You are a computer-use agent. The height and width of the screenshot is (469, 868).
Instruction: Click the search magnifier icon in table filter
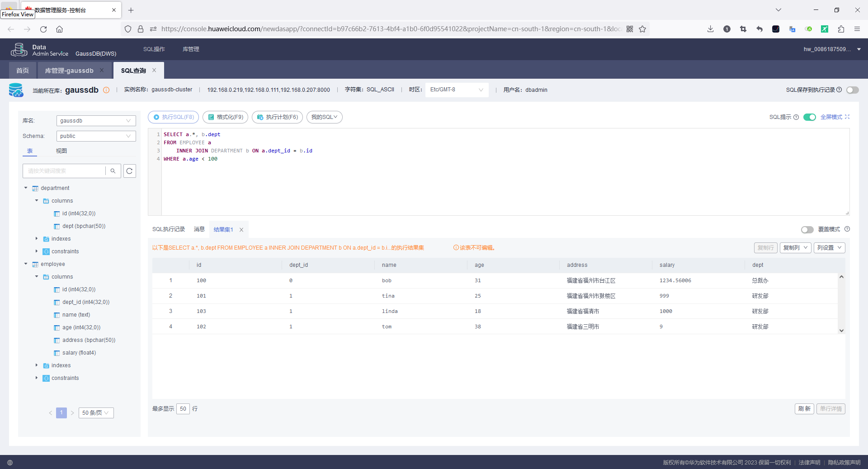pos(113,171)
